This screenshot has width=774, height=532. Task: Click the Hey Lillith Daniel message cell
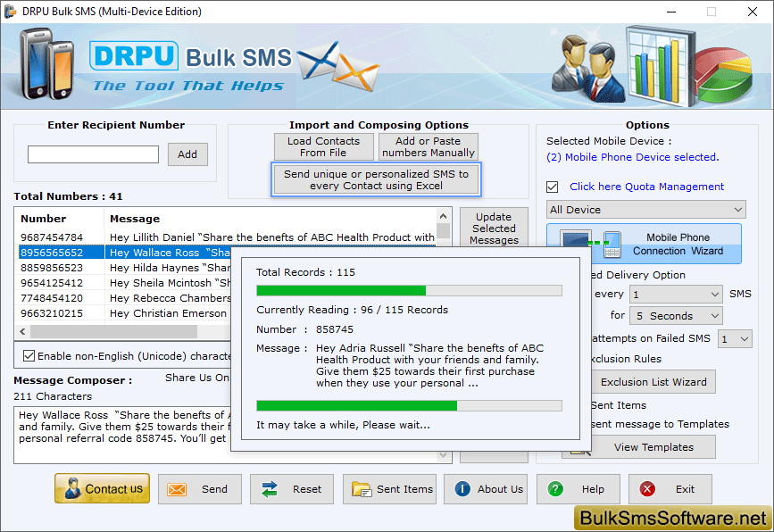pos(272,237)
